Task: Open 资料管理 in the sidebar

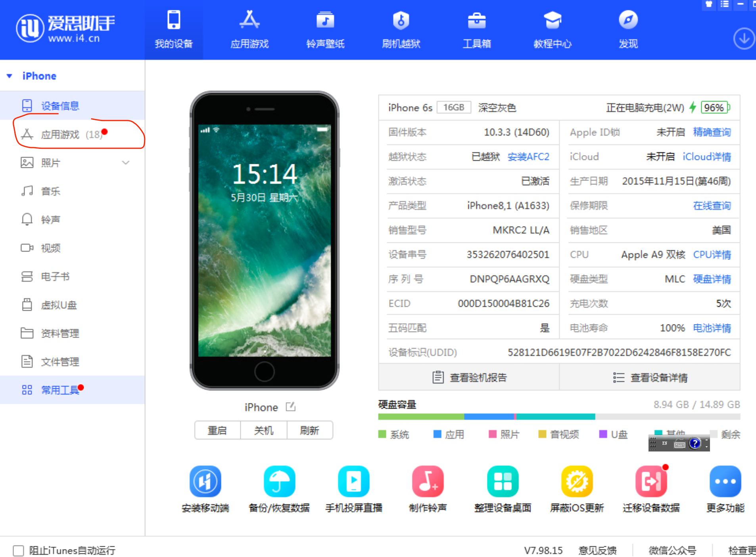Action: [72, 333]
